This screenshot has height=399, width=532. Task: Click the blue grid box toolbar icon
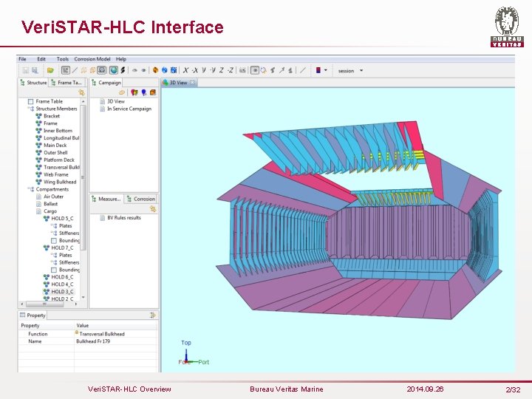[174, 70]
